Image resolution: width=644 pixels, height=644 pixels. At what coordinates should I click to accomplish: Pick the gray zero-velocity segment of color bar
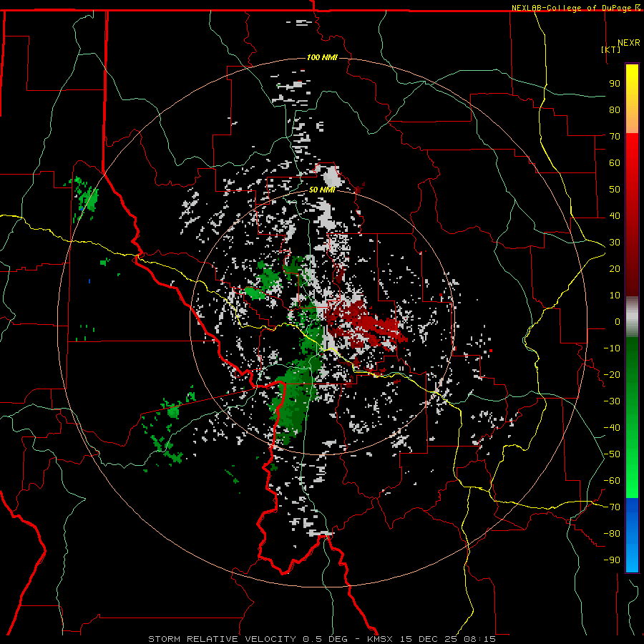pos(632,317)
